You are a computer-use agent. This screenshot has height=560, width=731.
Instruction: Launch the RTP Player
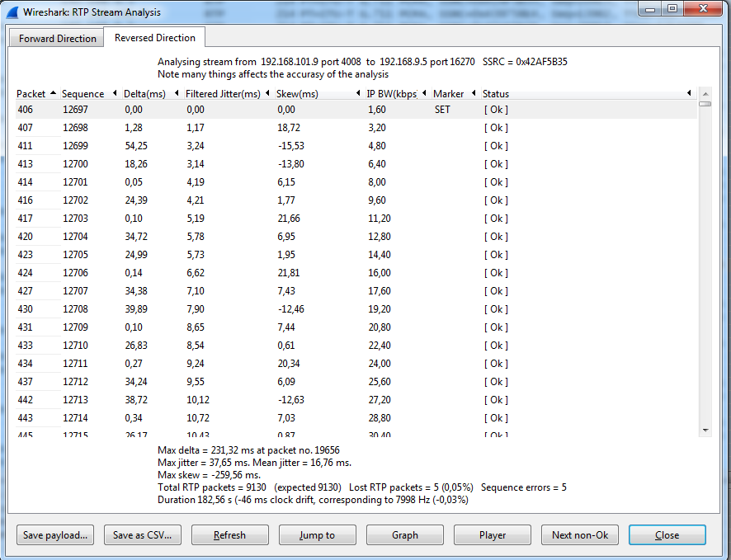492,535
